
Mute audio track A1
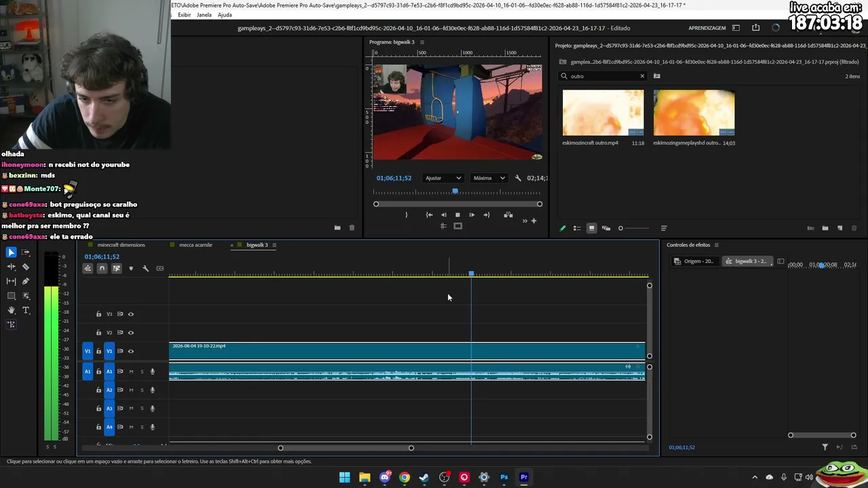[x=131, y=371]
